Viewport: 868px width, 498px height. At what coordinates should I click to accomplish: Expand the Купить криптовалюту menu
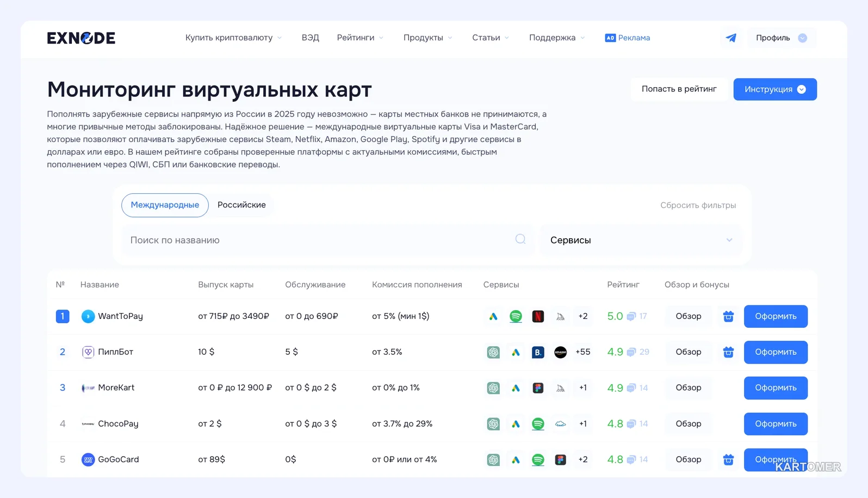click(233, 38)
